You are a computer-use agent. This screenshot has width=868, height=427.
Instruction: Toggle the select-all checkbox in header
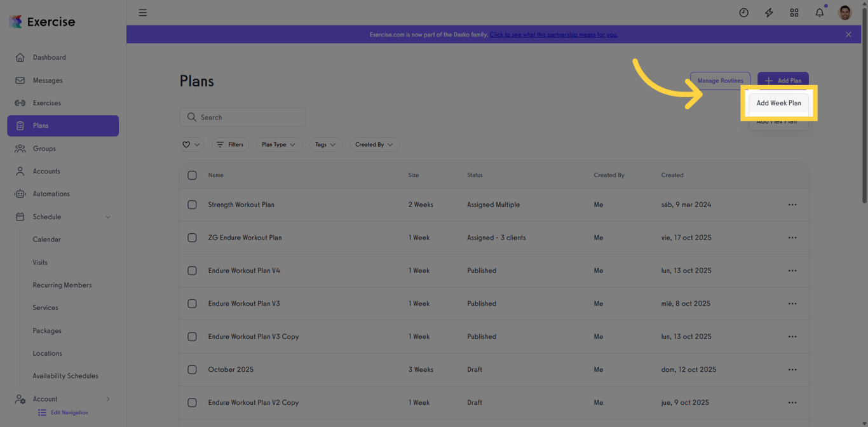(x=192, y=175)
